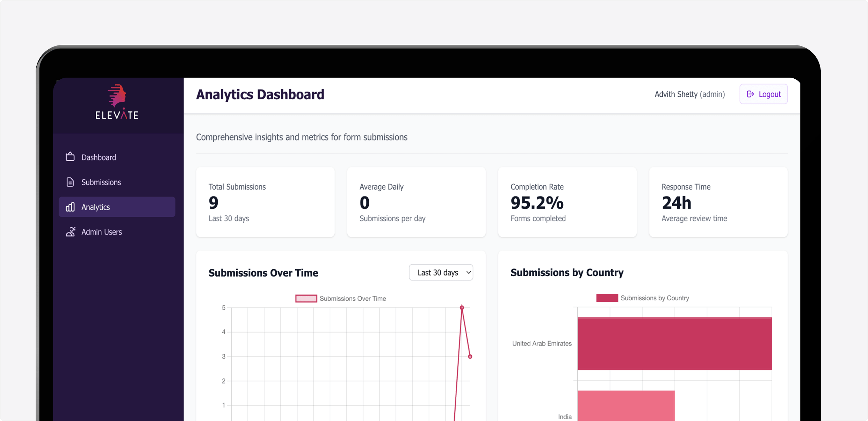This screenshot has width=868, height=421.
Task: Click the United Arab Emirates bar
Action: 674,343
